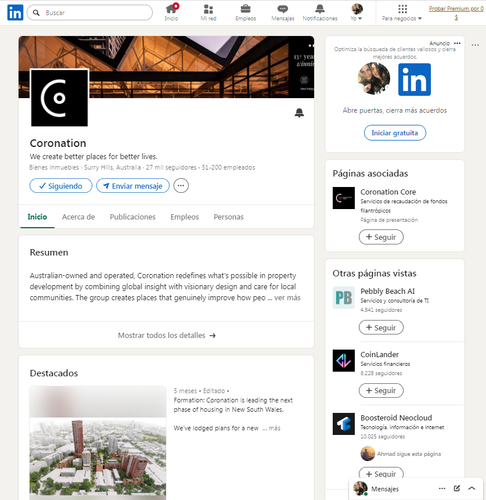Open the LinkedIn home logo
Image resolution: width=486 pixels, height=500 pixels.
point(15,13)
